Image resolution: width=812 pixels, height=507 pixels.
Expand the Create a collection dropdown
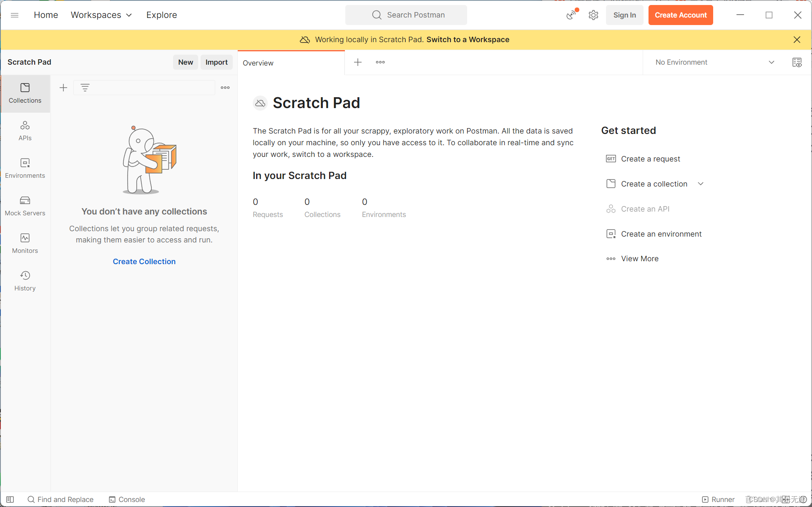tap(700, 184)
